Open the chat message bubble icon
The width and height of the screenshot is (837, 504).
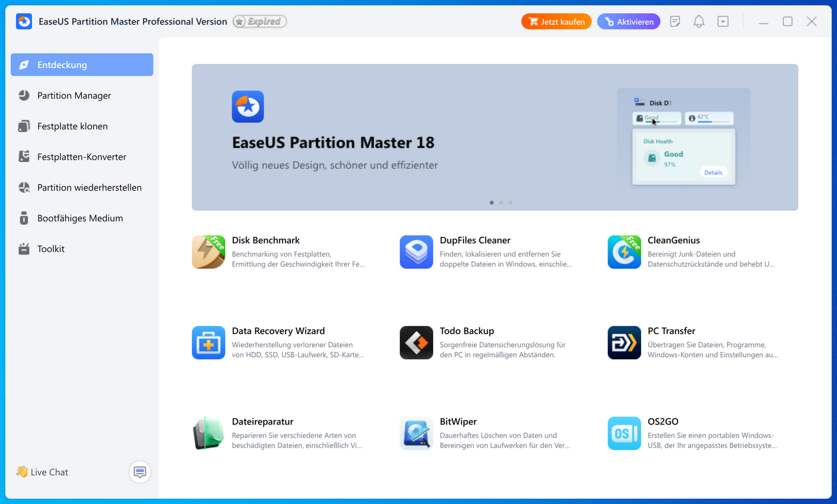[x=140, y=472]
